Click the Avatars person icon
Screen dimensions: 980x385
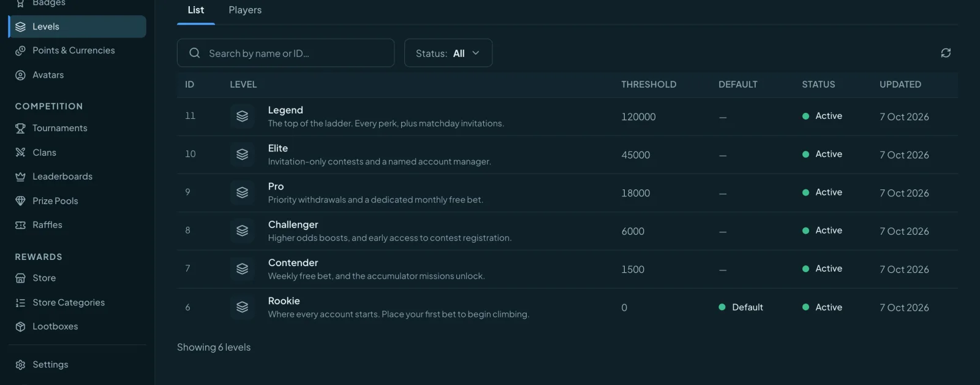20,75
